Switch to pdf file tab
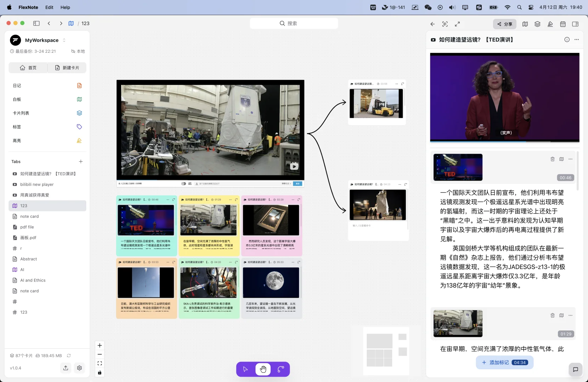Image resolution: width=588 pixels, height=382 pixels. 47,227
